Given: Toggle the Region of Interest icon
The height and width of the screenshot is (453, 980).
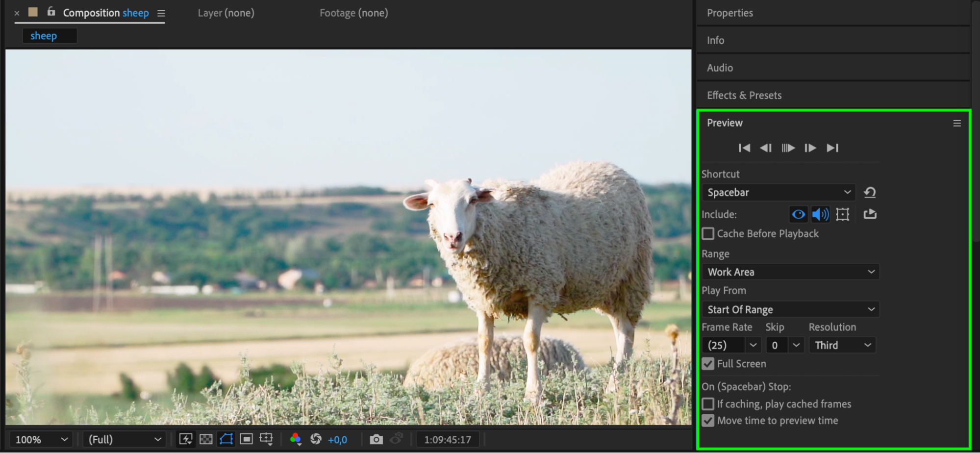Looking at the screenshot, I should click(246, 439).
